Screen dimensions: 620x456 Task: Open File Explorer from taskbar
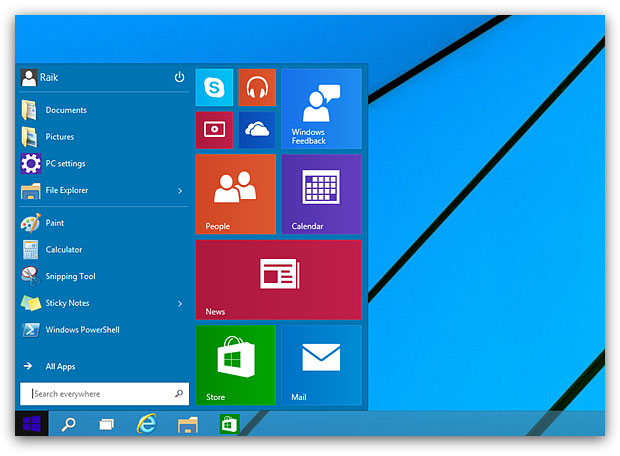[x=187, y=425]
